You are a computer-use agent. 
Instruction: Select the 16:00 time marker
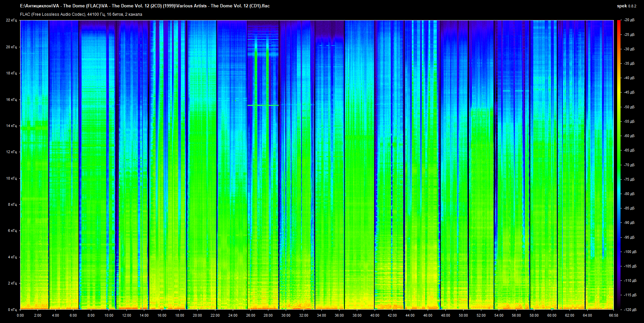coord(162,315)
